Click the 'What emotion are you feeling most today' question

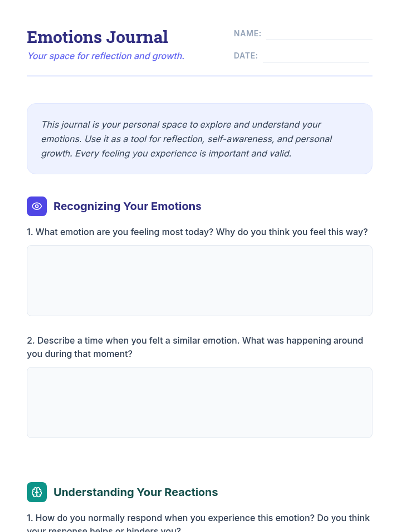click(197, 232)
